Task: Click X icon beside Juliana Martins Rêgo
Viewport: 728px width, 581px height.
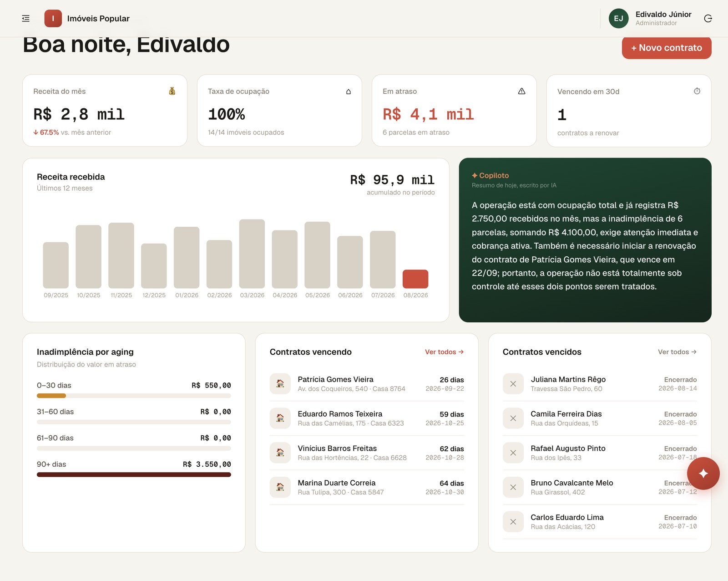Action: 513,384
